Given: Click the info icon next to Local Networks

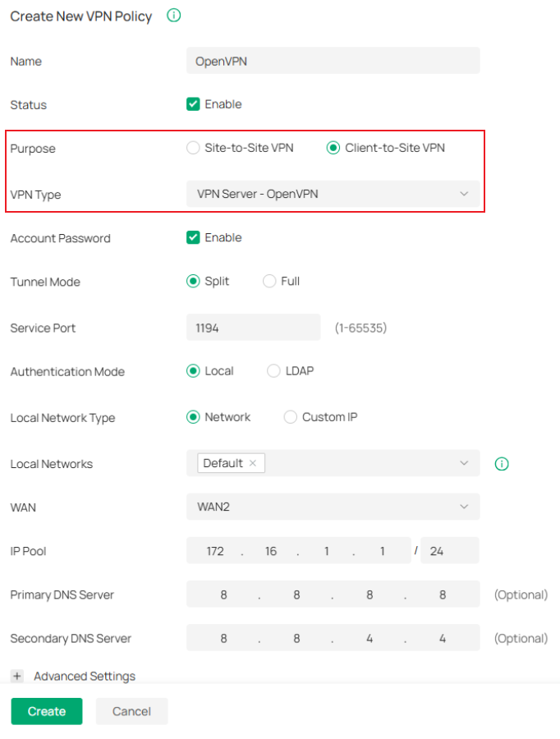Looking at the screenshot, I should (502, 464).
